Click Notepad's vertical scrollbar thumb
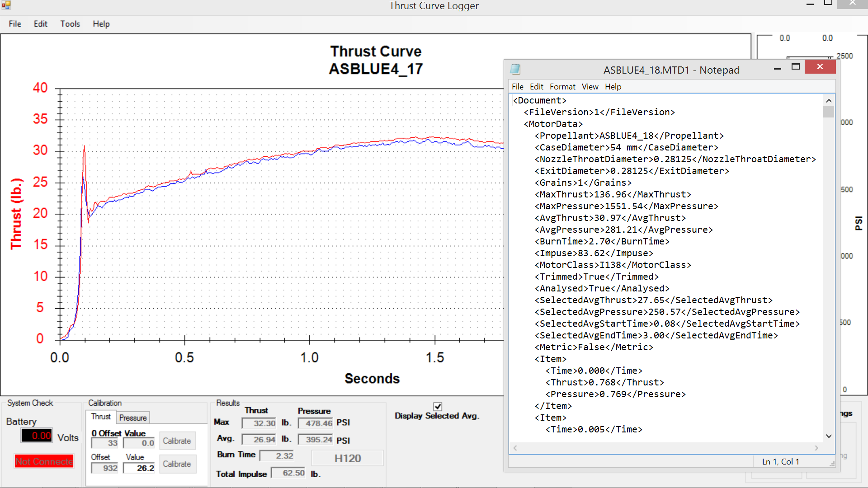The height and width of the screenshot is (488, 868). [829, 112]
